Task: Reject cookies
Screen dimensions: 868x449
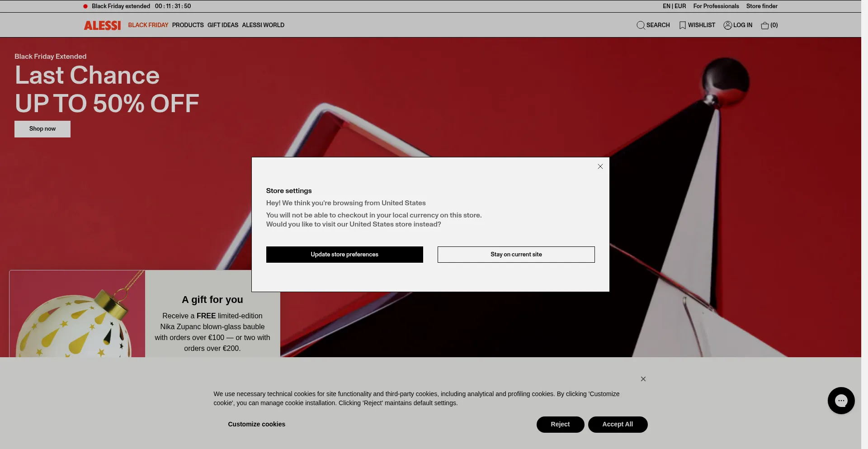Action: (560, 424)
